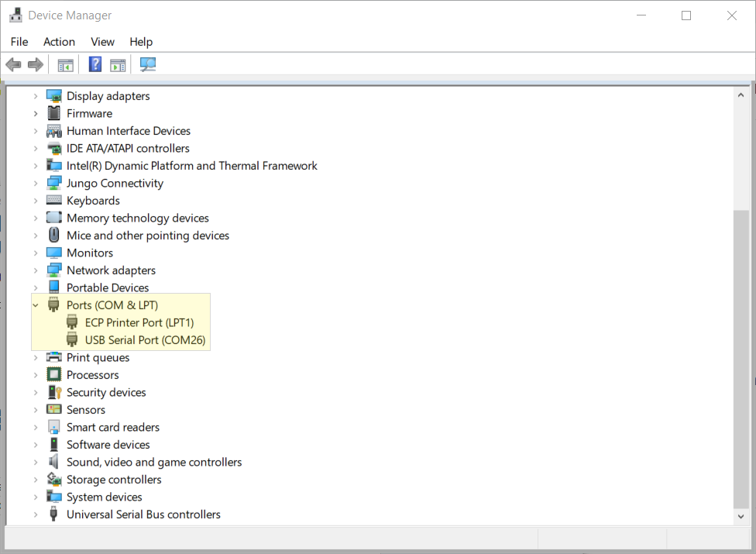756x554 pixels.
Task: Click the Processors icon
Action: (54, 375)
